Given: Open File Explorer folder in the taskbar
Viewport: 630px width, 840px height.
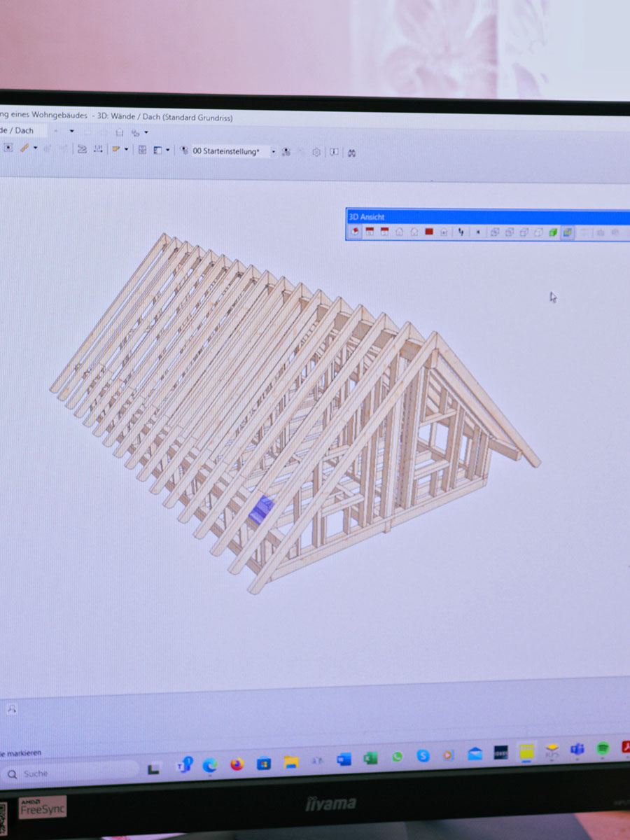Looking at the screenshot, I should 291,762.
